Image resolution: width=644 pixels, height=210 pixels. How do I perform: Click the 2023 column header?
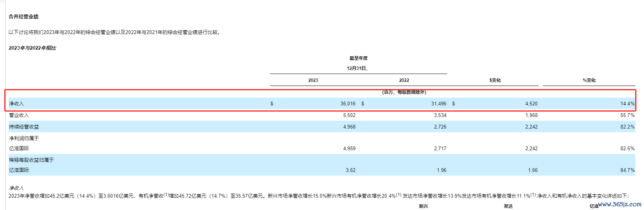313,80
